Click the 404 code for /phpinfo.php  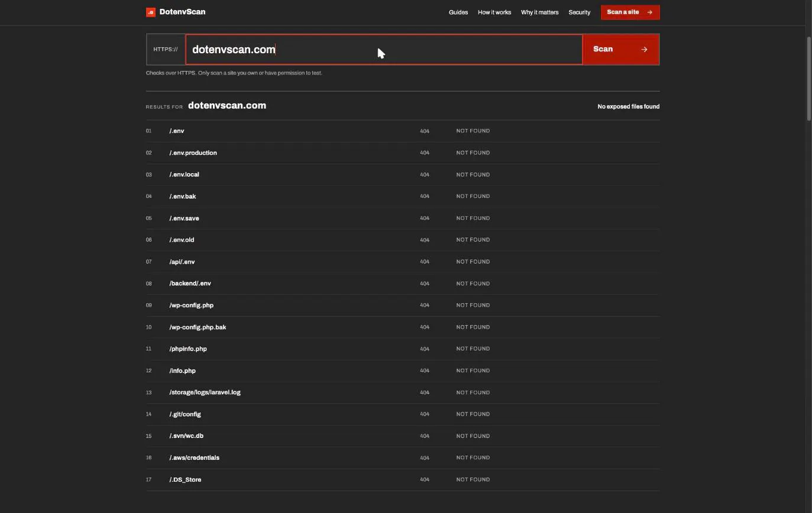425,349
